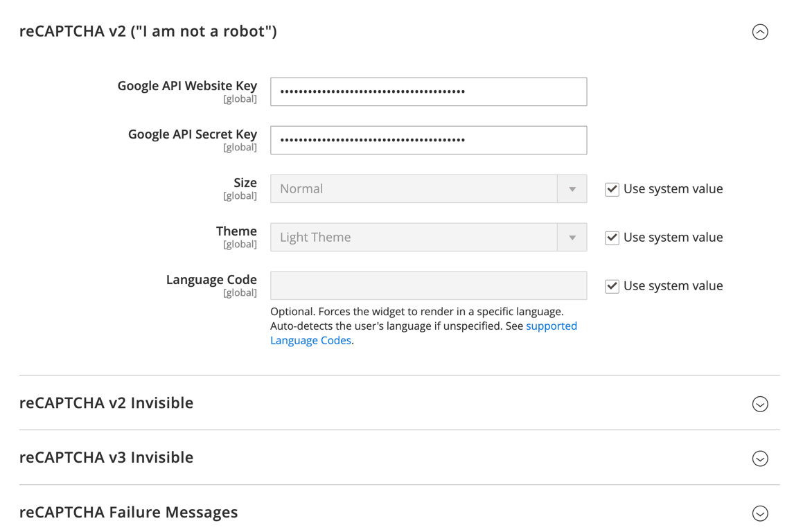Disable Use system value for Theme

click(612, 237)
